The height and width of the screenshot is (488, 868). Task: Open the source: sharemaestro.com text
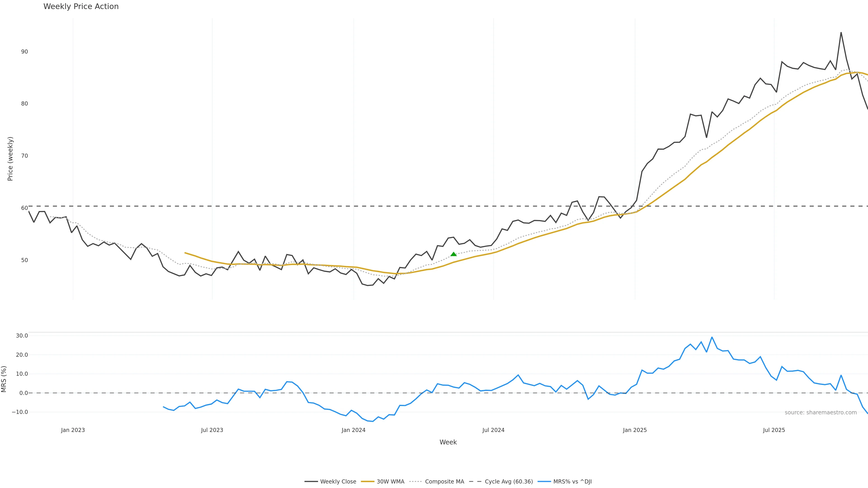[x=821, y=413]
